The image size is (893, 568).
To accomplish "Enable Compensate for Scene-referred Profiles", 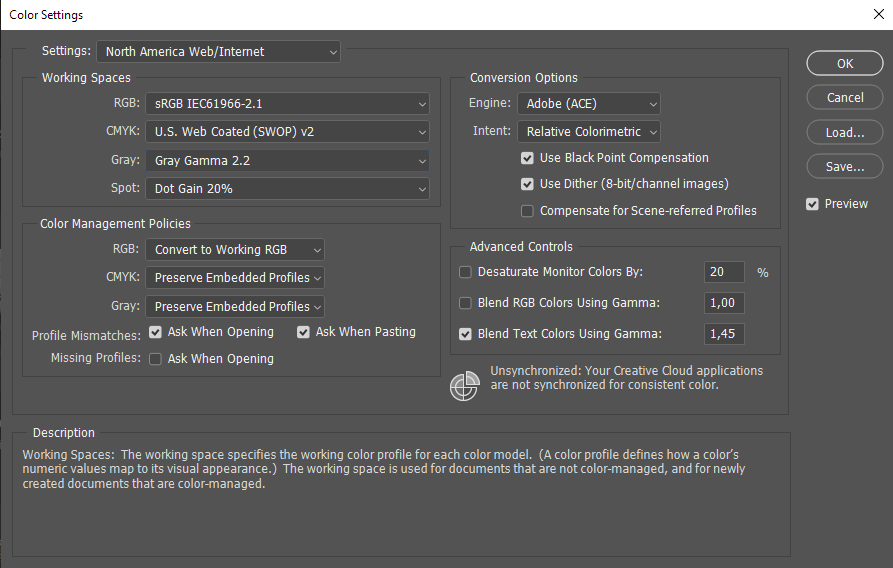I will 527,211.
